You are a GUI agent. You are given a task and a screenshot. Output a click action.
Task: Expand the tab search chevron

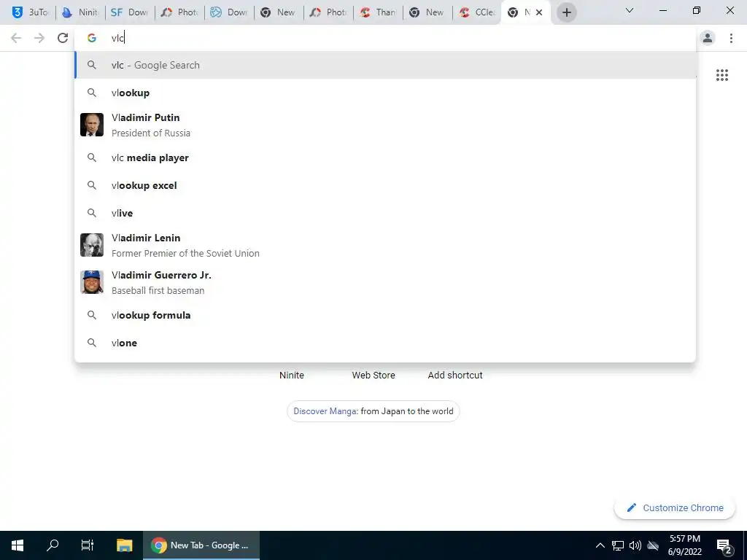(x=630, y=10)
